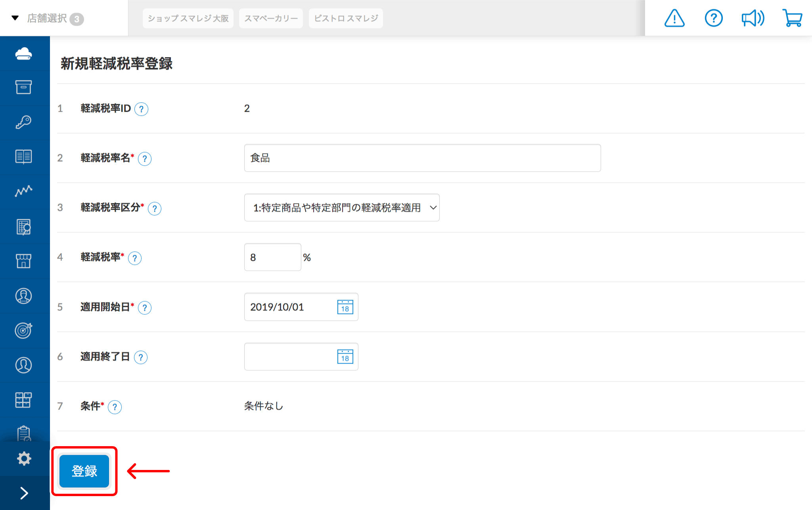The image size is (812, 510).
Task: Open the clipboard checklist icon in sidebar
Action: click(24, 433)
